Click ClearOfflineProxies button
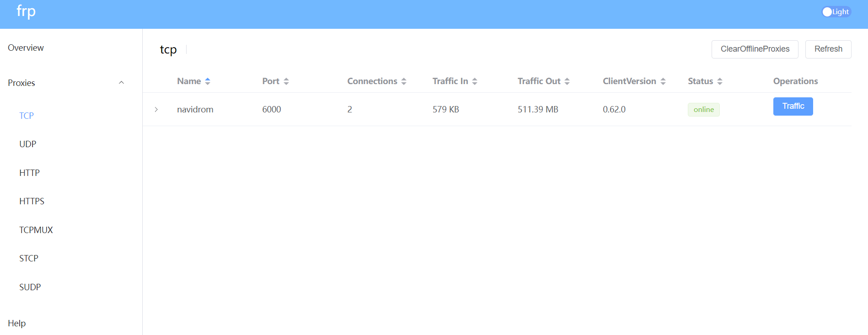The height and width of the screenshot is (335, 868). coord(755,49)
